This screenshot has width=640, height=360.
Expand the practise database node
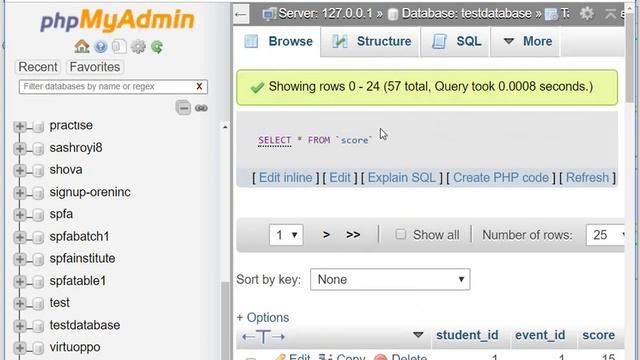(19, 127)
